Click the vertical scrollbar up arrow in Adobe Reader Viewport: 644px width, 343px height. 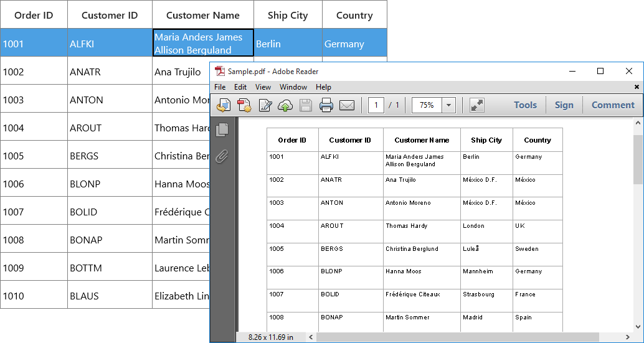pos(638,123)
